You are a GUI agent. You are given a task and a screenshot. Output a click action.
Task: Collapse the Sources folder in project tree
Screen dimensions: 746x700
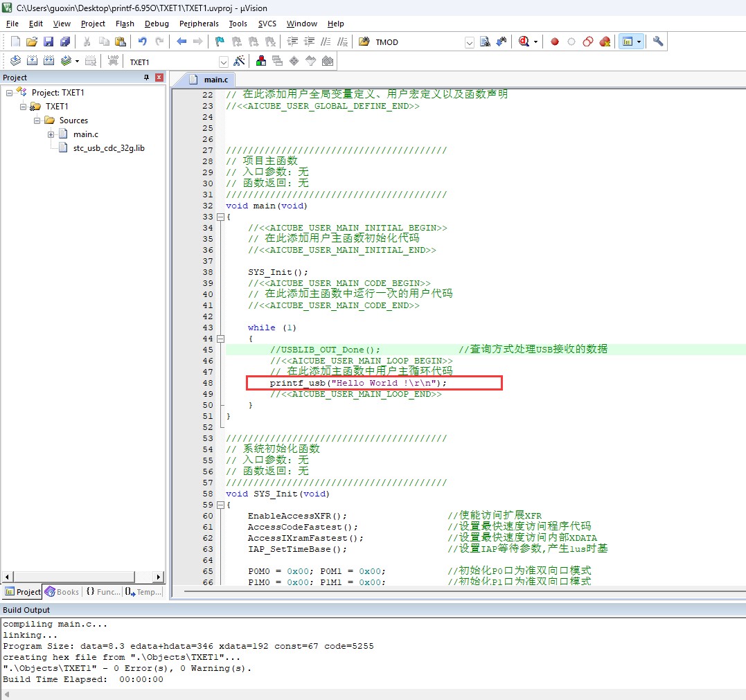[x=38, y=120]
